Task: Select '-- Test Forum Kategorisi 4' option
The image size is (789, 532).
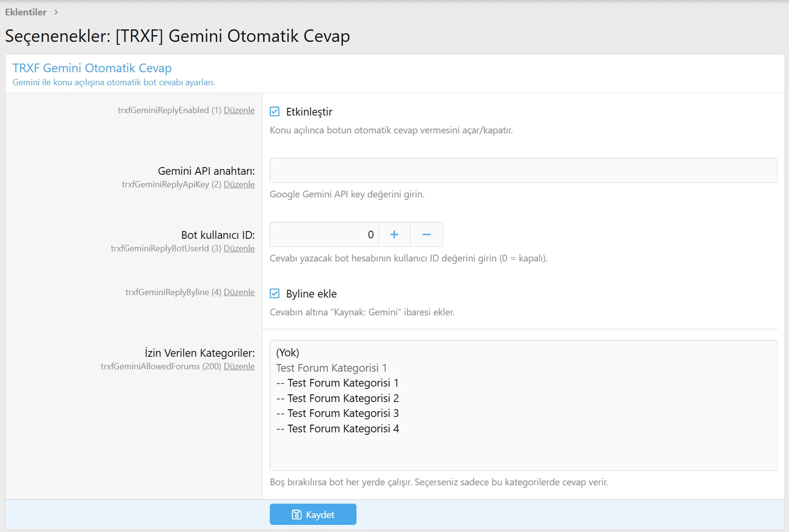Action: coord(337,428)
